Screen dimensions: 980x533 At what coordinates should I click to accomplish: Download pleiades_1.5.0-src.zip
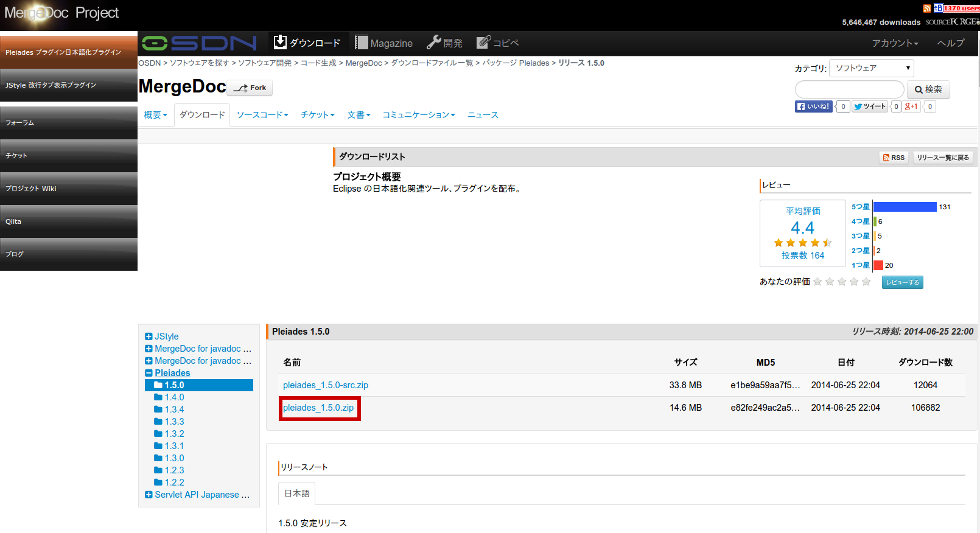coord(326,385)
